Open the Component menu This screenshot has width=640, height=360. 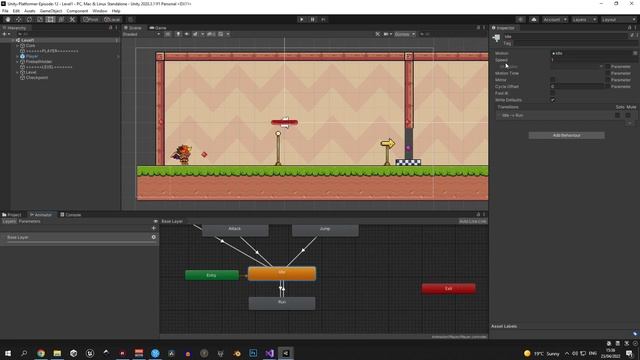[x=77, y=11]
